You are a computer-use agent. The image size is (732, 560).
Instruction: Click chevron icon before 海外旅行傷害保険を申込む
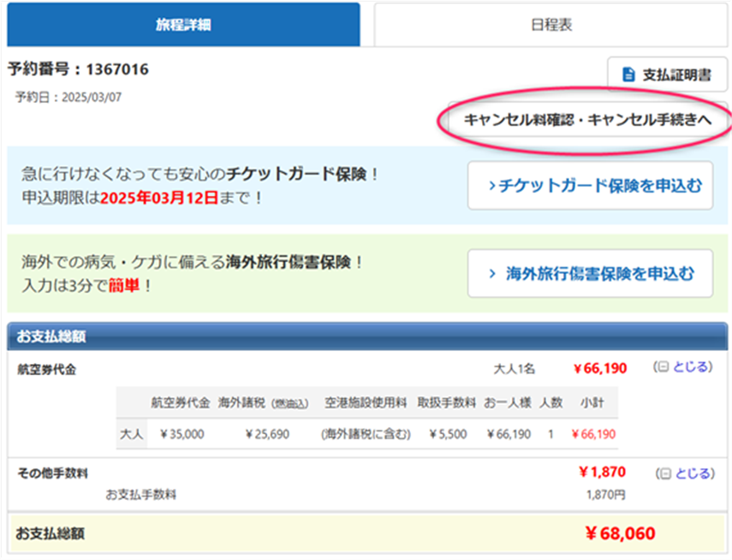492,274
